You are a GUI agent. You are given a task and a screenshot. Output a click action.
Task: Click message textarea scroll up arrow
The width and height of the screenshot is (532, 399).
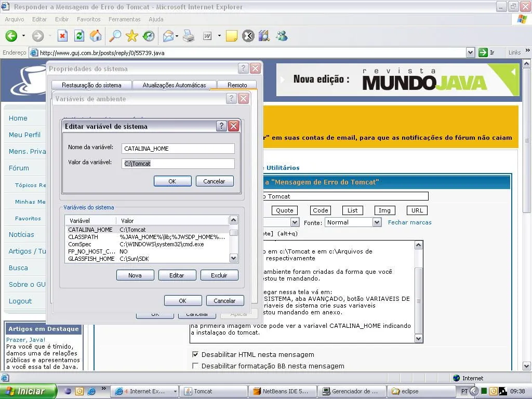click(419, 245)
